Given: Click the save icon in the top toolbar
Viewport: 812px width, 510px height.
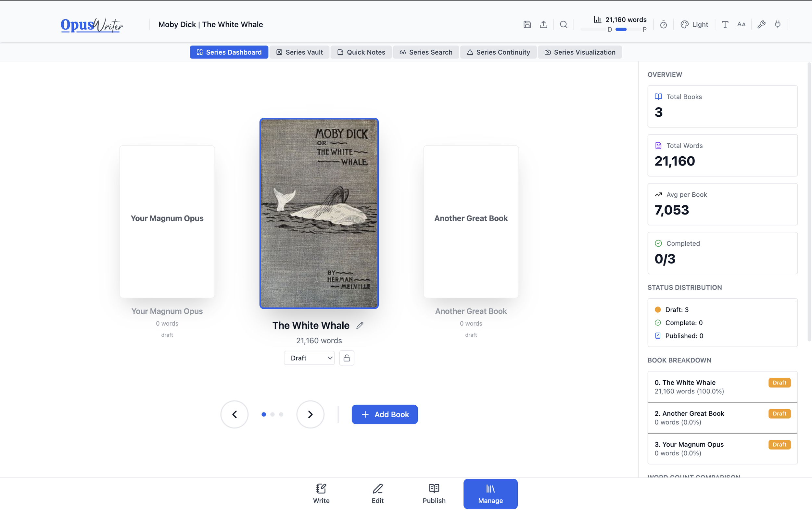Looking at the screenshot, I should click(527, 24).
